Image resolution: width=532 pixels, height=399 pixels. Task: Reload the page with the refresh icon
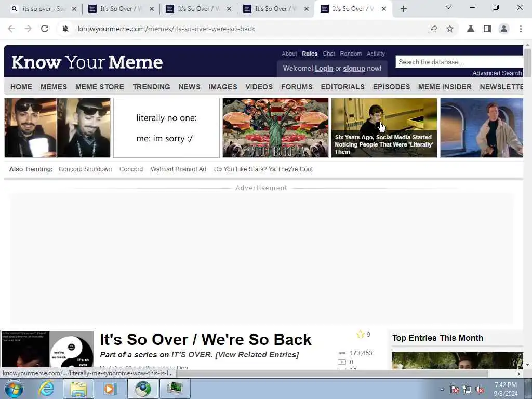pos(45,29)
